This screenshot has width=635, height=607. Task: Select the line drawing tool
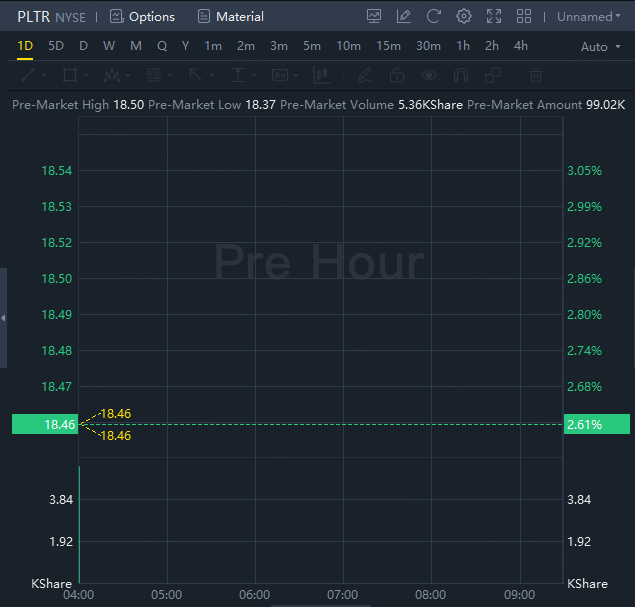[x=28, y=75]
